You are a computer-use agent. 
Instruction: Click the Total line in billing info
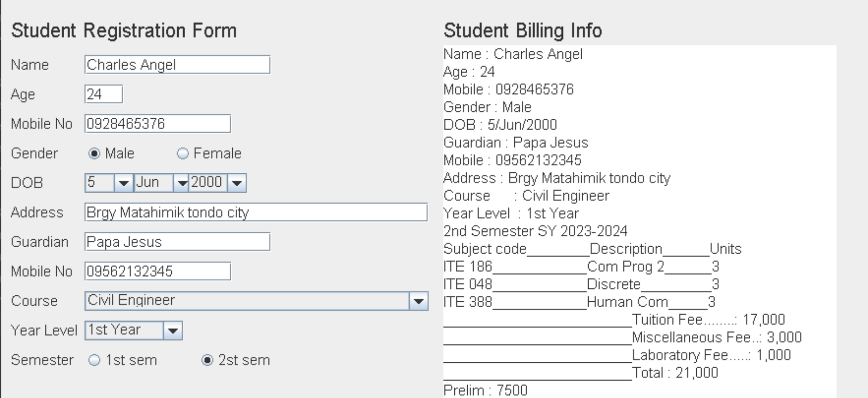point(581,373)
